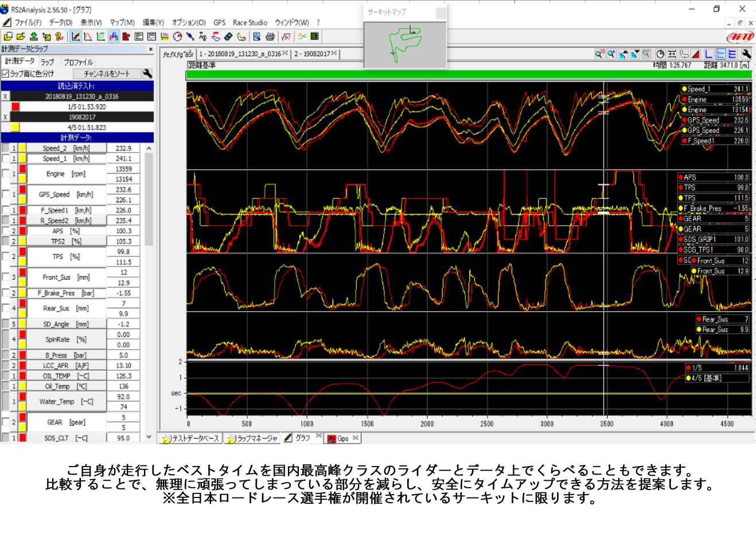Open the Race Studio menu
756x533 pixels.
pyautogui.click(x=250, y=22)
